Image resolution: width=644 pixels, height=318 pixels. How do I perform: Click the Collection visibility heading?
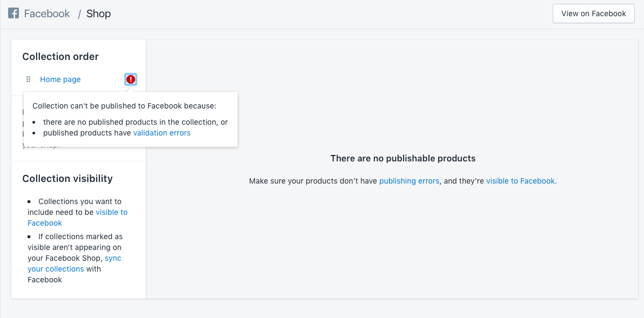68,179
